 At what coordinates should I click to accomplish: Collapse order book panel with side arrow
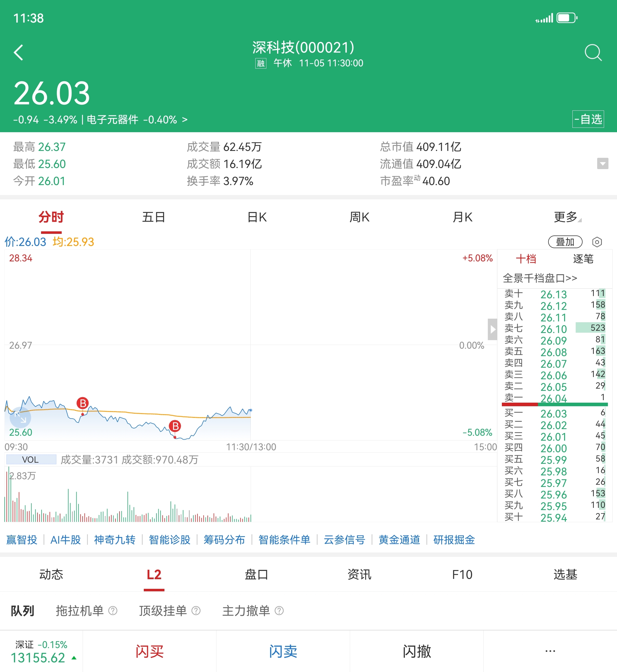pyautogui.click(x=492, y=329)
